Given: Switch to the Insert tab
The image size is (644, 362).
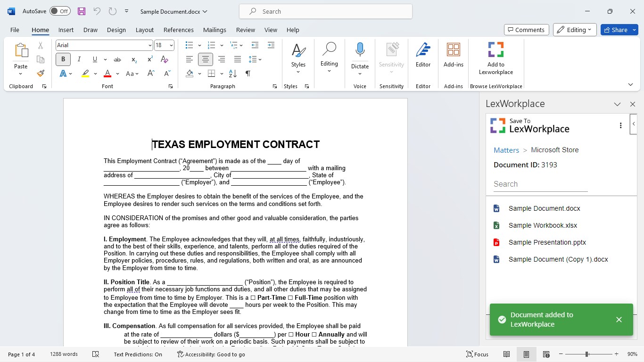Looking at the screenshot, I should tap(66, 30).
